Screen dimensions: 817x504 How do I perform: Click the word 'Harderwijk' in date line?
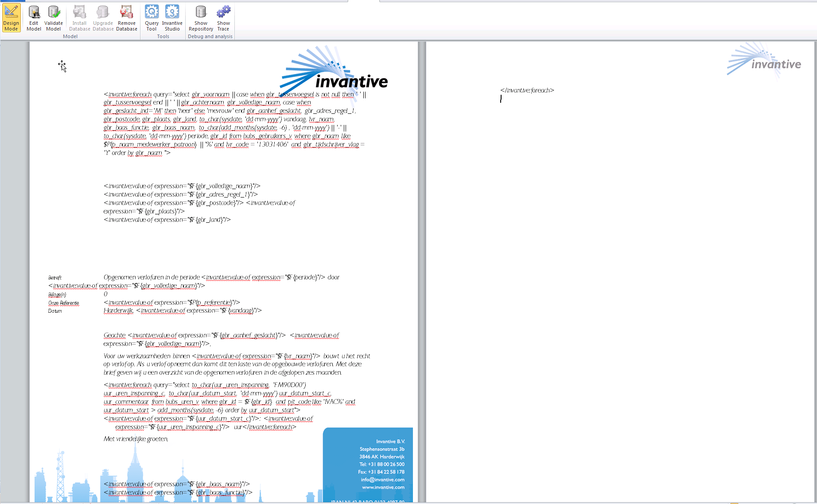pos(118,310)
